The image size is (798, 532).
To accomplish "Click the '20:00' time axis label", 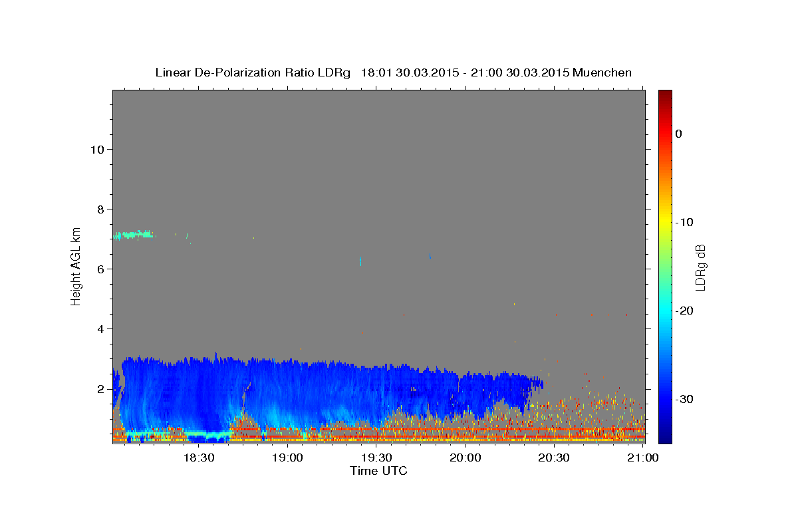I will coord(465,458).
